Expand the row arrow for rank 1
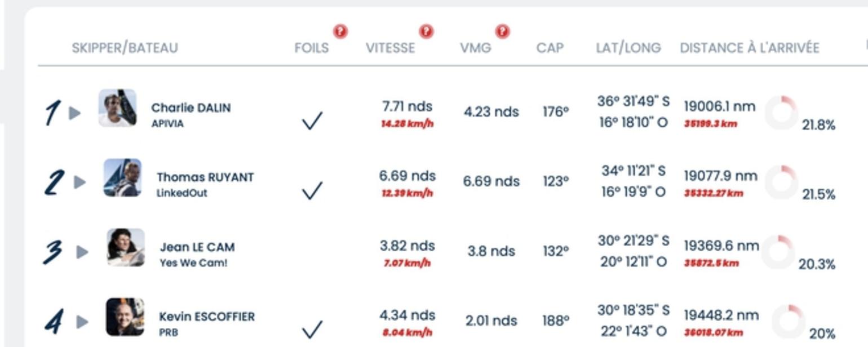Viewport: 868px width, 347px height. coord(75,113)
